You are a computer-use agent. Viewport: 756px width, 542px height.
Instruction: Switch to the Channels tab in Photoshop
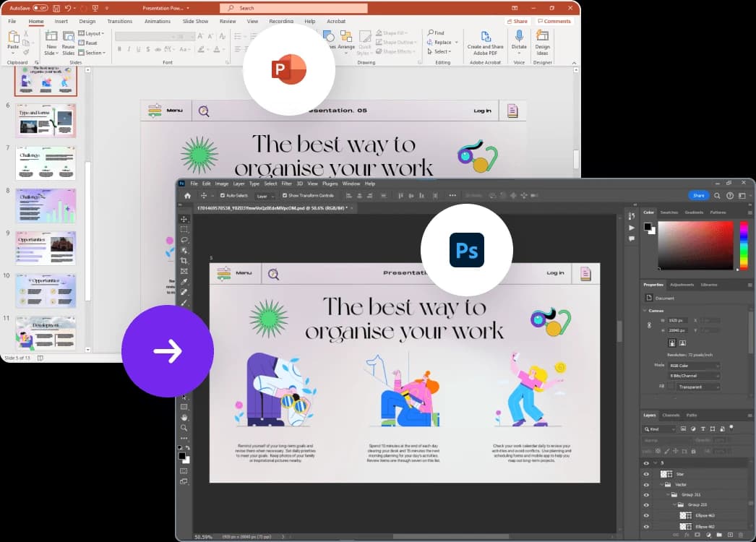pos(671,416)
